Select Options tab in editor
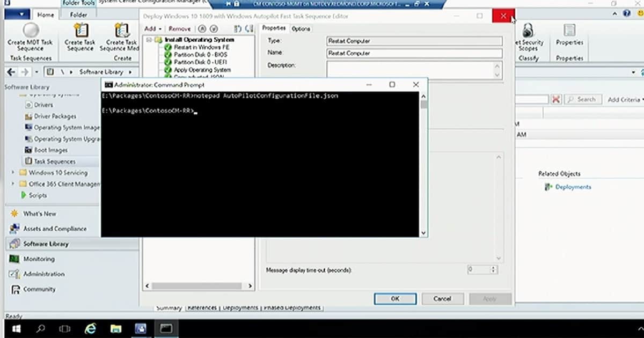Viewport: 644px width, 338px height. click(301, 28)
